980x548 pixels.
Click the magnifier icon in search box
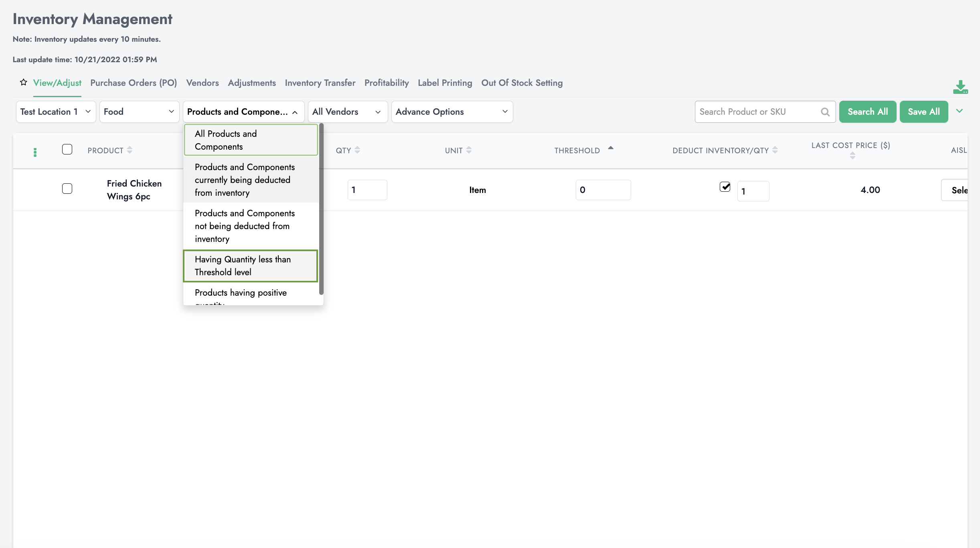pyautogui.click(x=825, y=112)
